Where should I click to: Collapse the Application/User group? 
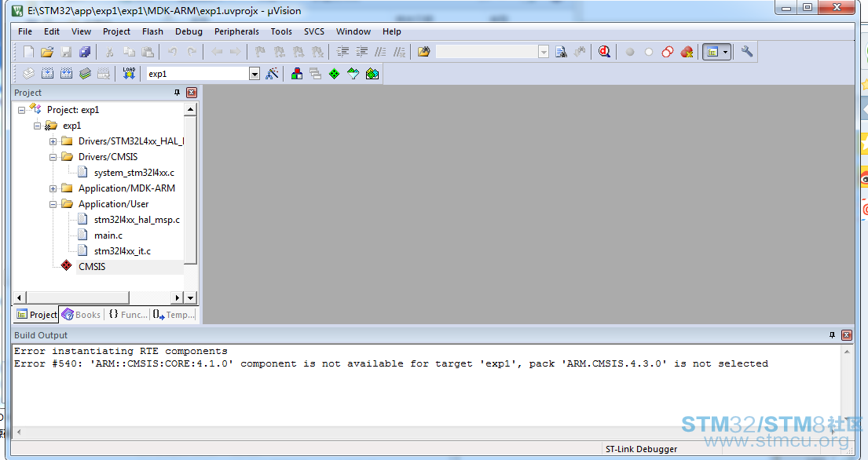point(53,204)
